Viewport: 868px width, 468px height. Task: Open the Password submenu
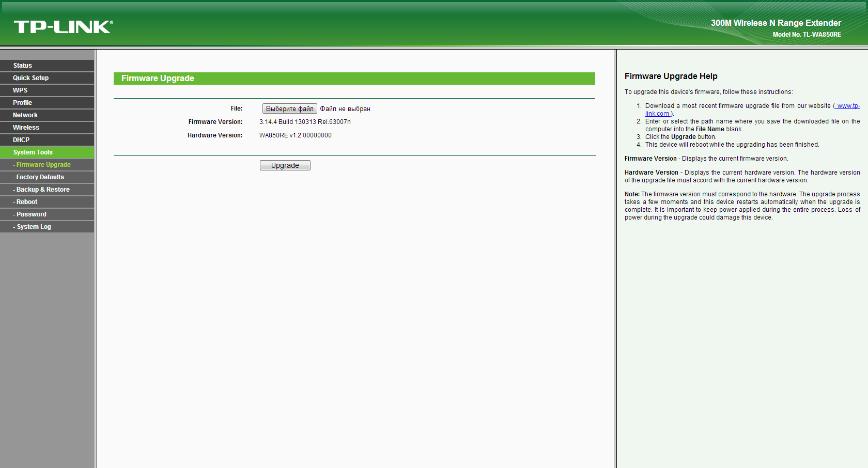click(47, 214)
